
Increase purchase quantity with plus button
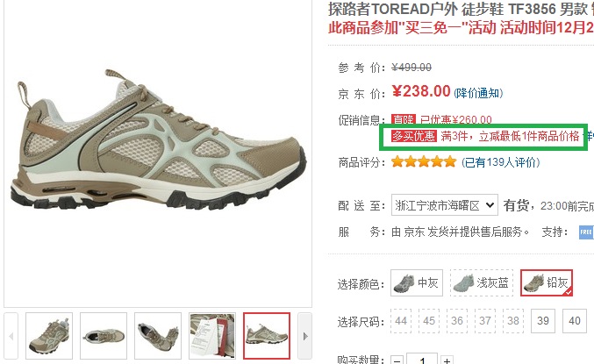[x=447, y=360]
